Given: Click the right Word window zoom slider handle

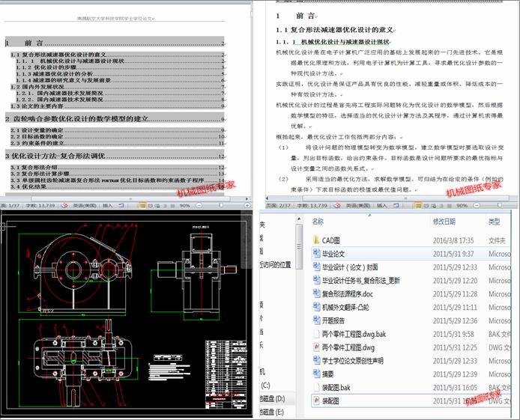Looking at the screenshot, I should [500, 206].
